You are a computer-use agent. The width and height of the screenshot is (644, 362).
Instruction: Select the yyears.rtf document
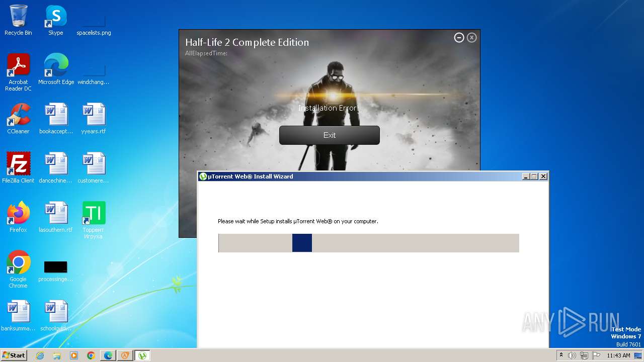tap(94, 119)
